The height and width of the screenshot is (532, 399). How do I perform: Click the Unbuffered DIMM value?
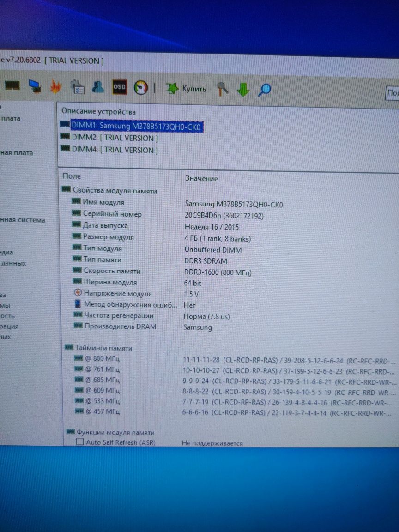213,250
